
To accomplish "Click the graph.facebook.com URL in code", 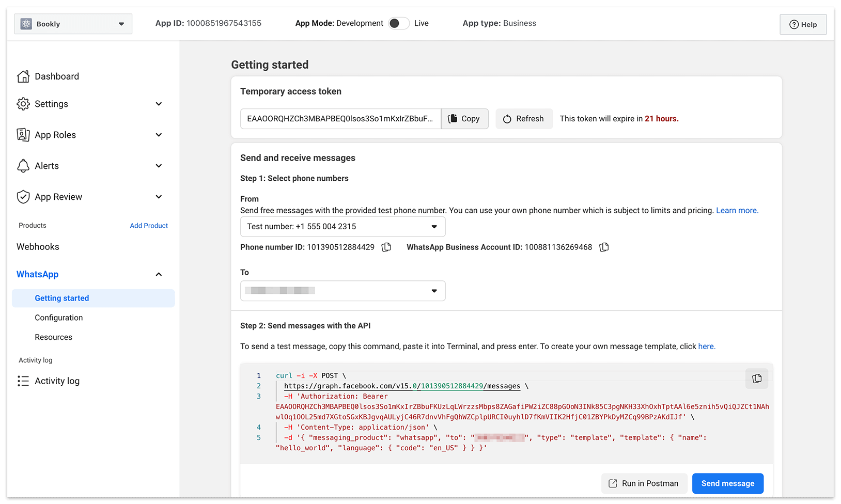I will (x=402, y=386).
